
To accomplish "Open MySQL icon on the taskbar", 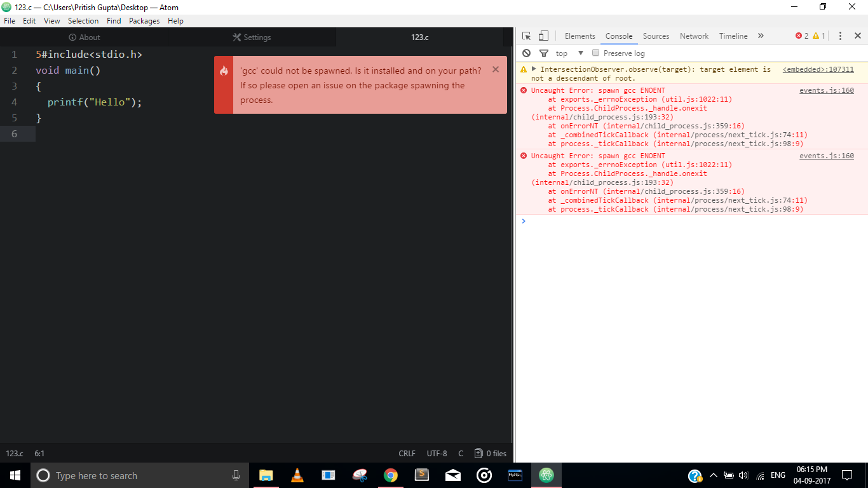I will point(515,475).
